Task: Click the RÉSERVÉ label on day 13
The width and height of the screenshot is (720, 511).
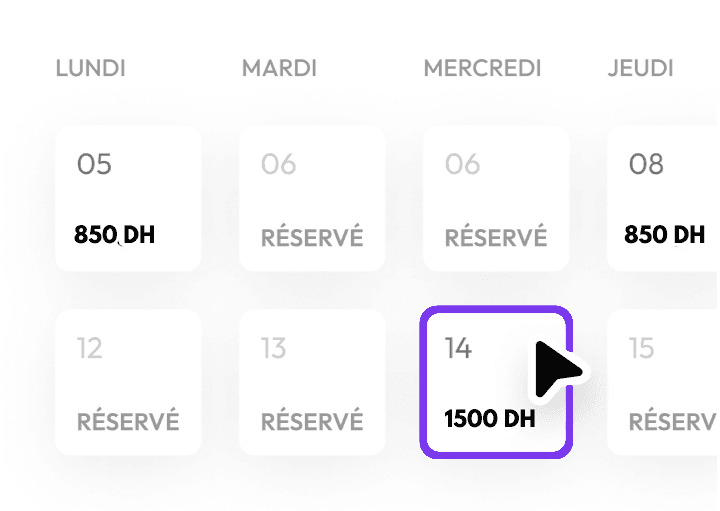Action: 312,421
